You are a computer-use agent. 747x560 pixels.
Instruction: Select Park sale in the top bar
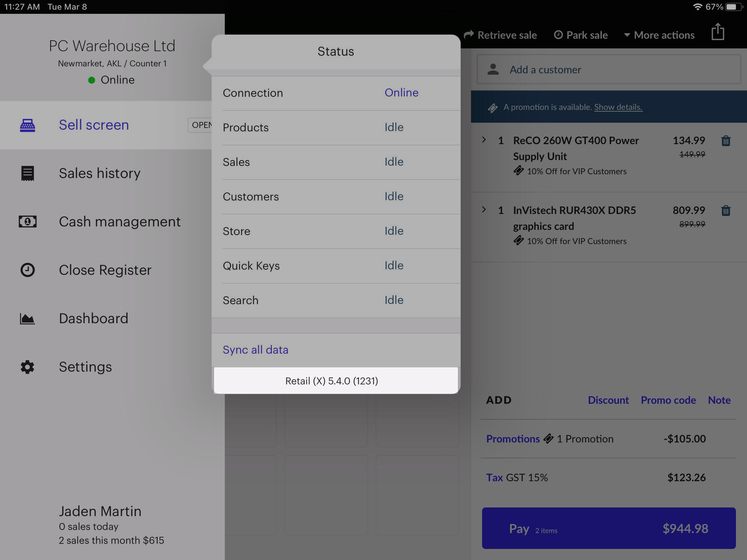[581, 35]
